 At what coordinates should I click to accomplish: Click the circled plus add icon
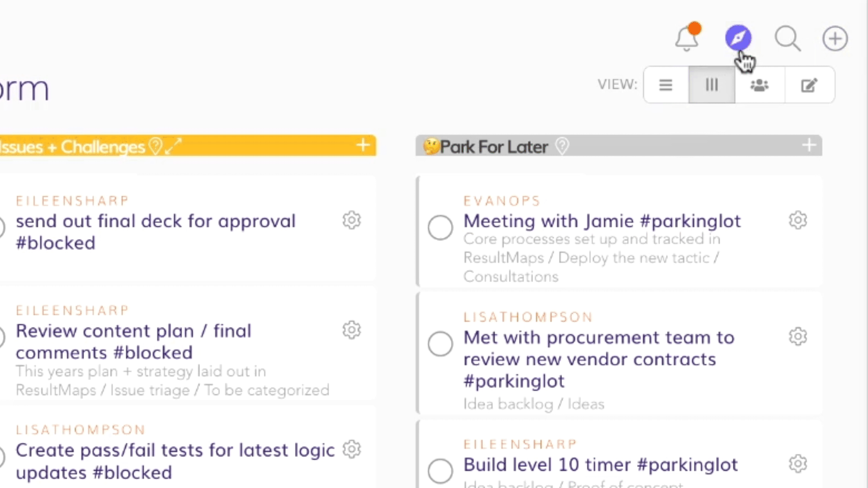tap(835, 38)
